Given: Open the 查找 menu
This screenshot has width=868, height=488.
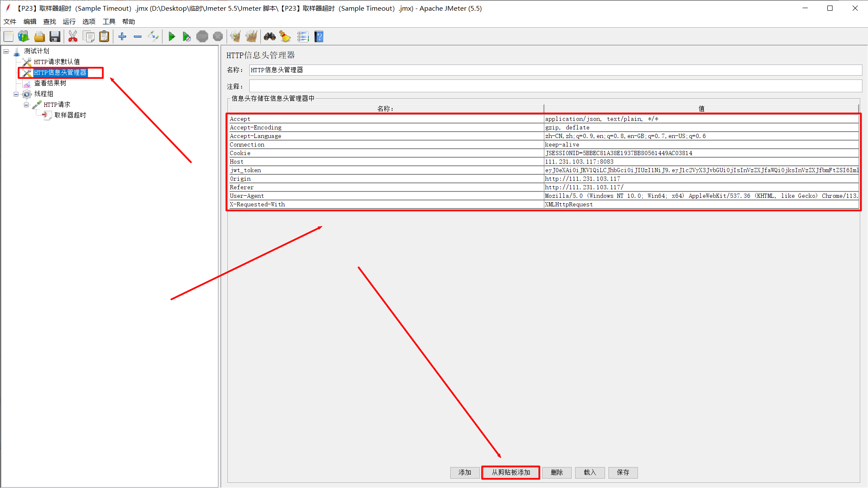Looking at the screenshot, I should (x=50, y=22).
